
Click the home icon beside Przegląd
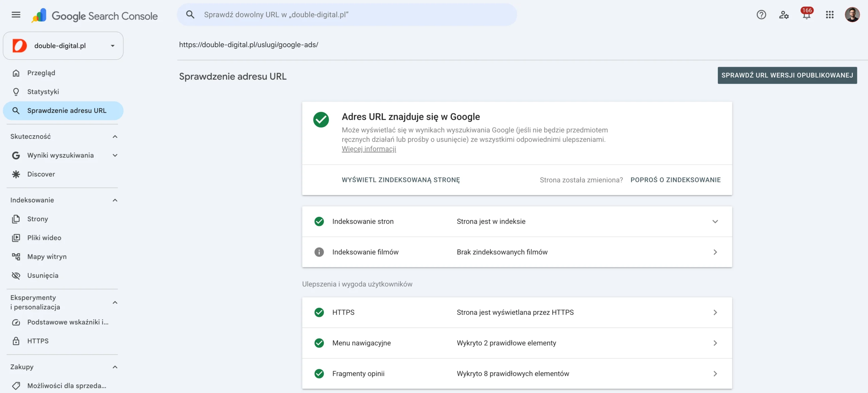tap(16, 73)
